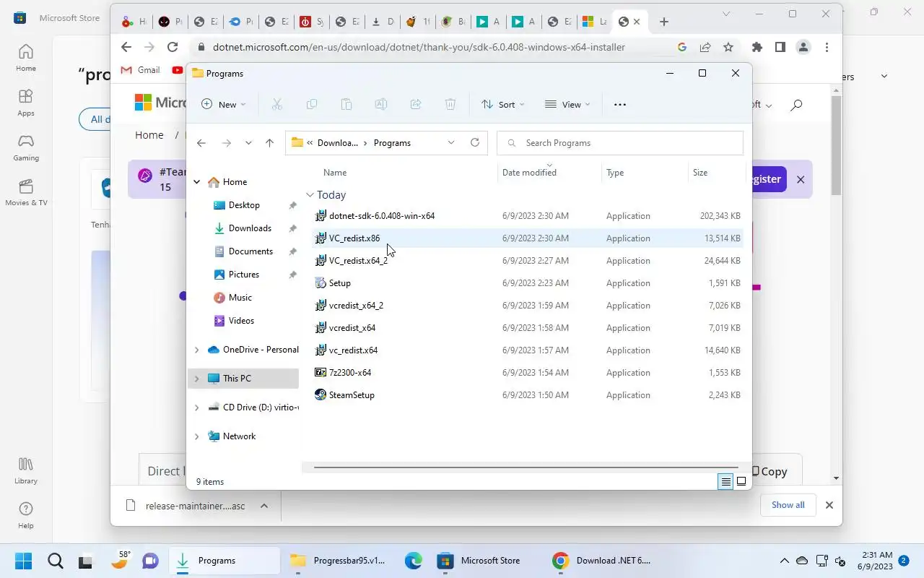Open Chrome extensions puzzle icon
Image resolution: width=924 pixels, height=578 pixels.
757,47
